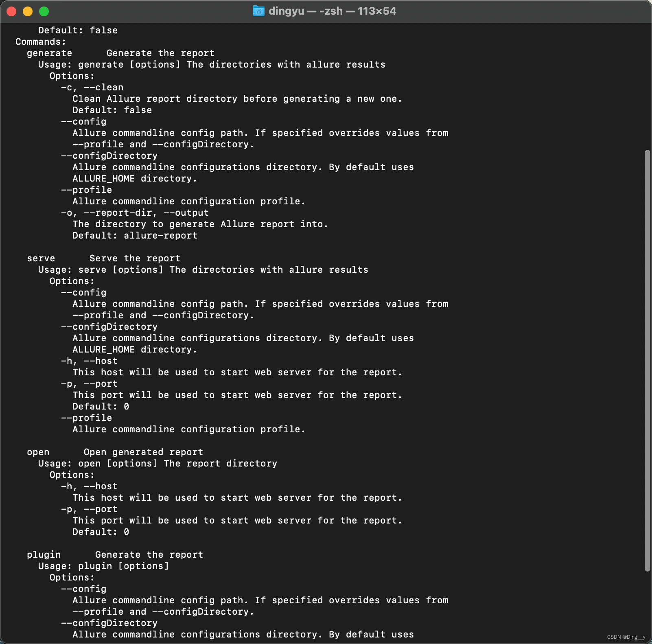
Task: Click the window title 'dingyu — -zsh — 113×54'
Action: click(332, 11)
